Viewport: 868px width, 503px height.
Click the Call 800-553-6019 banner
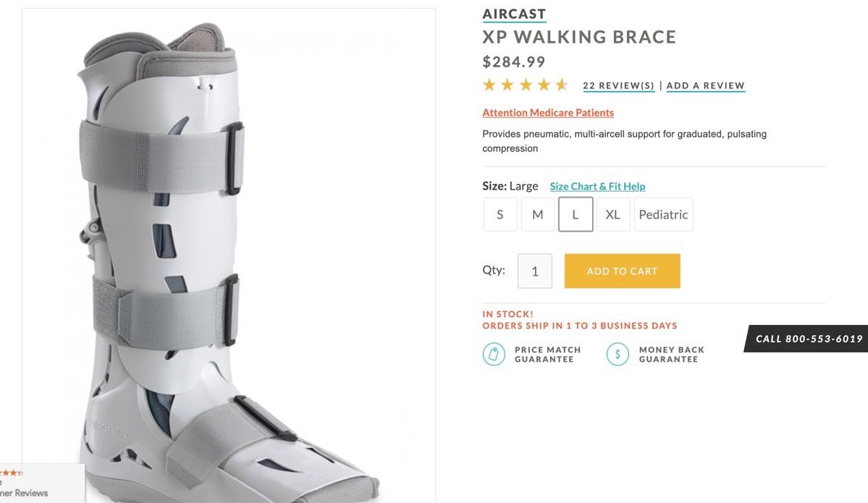[x=809, y=339]
